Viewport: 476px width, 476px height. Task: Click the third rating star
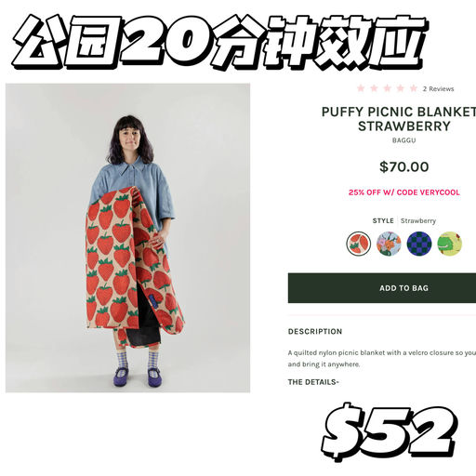coord(387,88)
